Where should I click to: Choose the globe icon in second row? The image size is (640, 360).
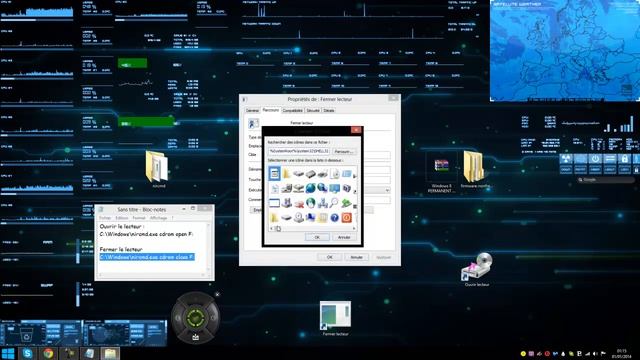click(311, 188)
